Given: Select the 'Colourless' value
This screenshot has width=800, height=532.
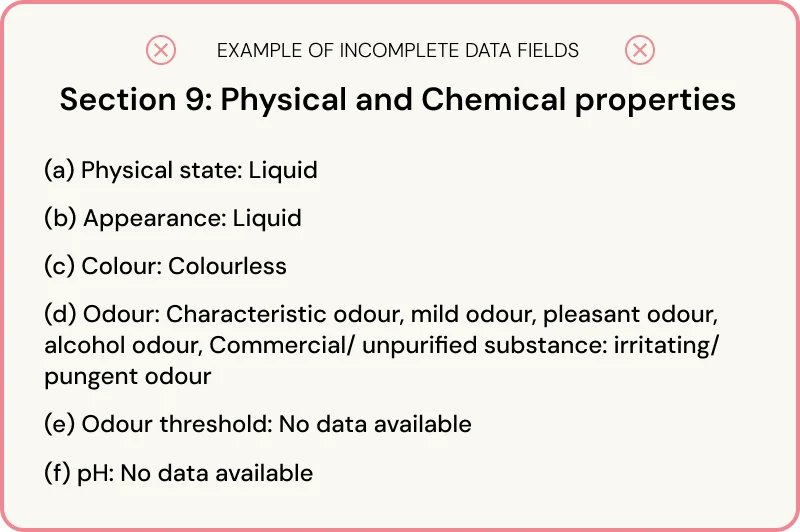Looking at the screenshot, I should click(x=227, y=266).
